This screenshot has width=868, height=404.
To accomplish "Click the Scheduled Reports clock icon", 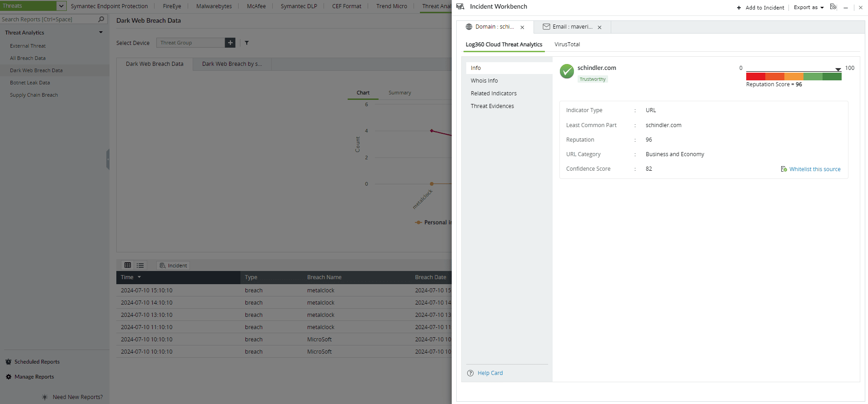I will [x=9, y=362].
